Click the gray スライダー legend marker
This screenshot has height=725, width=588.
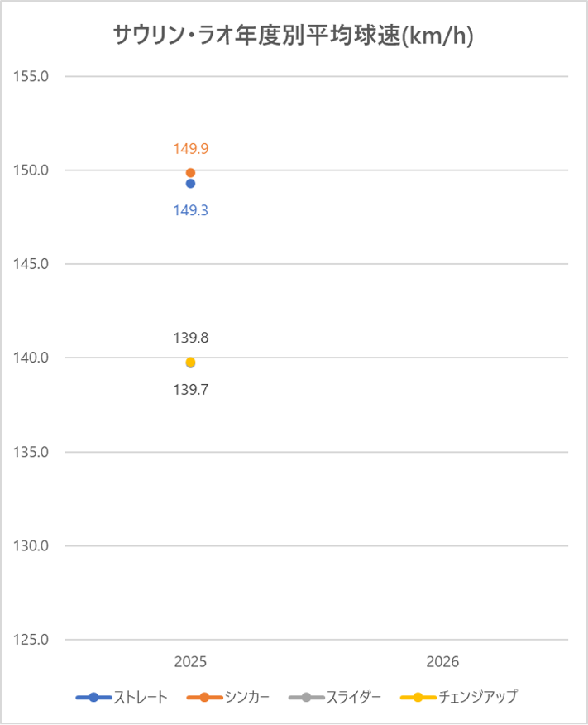[x=306, y=697]
